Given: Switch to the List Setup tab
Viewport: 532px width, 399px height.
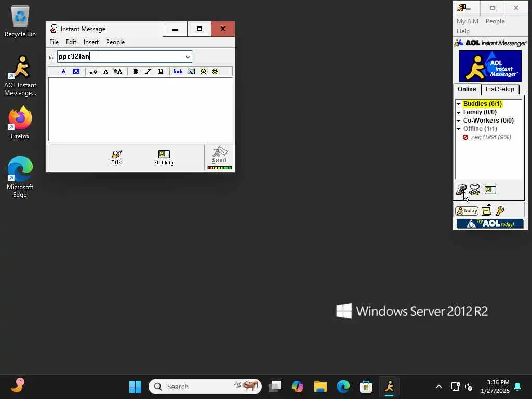Looking at the screenshot, I should 500,89.
